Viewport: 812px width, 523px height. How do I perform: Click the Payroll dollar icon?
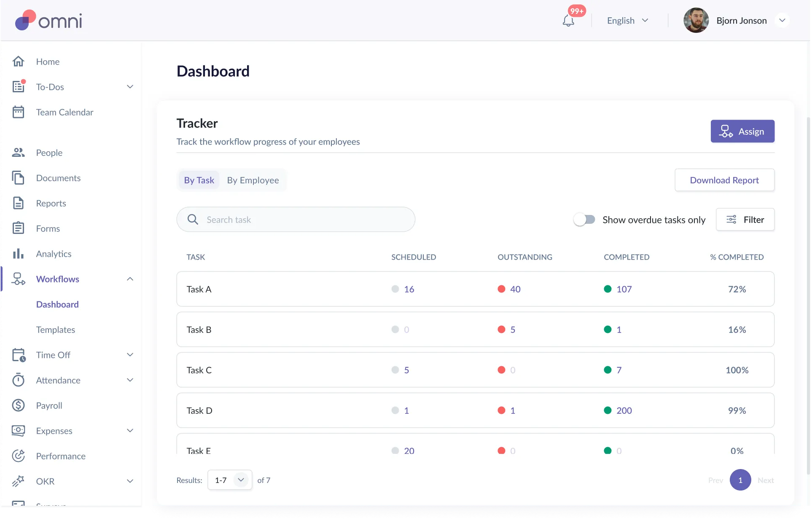18,405
